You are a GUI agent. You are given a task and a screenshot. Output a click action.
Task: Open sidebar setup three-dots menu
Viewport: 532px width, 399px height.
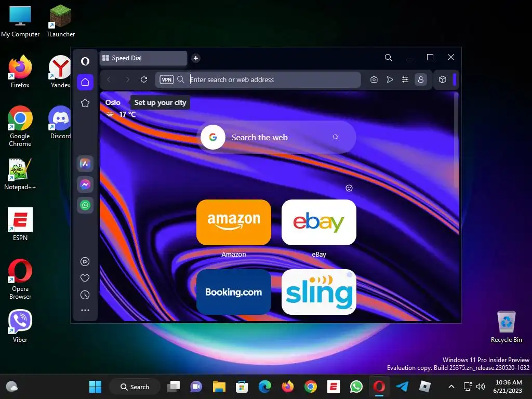(x=85, y=310)
